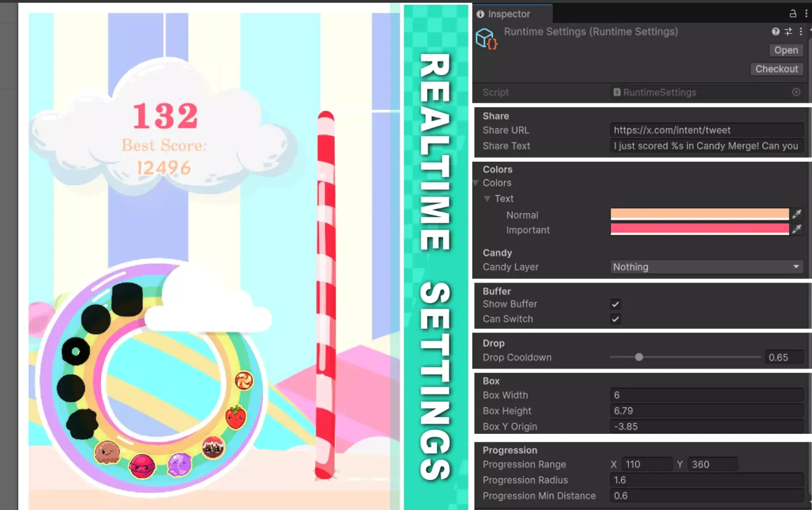This screenshot has width=812, height=510.
Task: Click the ScriptableObject cube icon
Action: (486, 39)
